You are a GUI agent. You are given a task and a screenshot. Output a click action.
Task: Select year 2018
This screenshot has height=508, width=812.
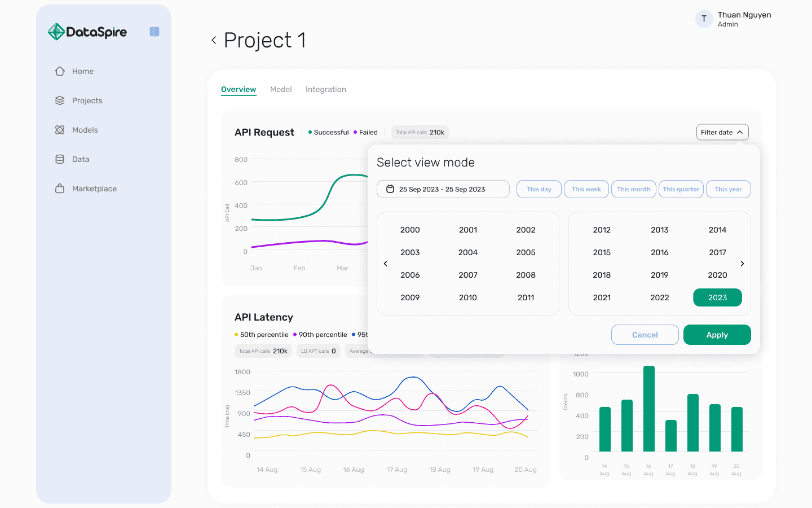coord(602,275)
